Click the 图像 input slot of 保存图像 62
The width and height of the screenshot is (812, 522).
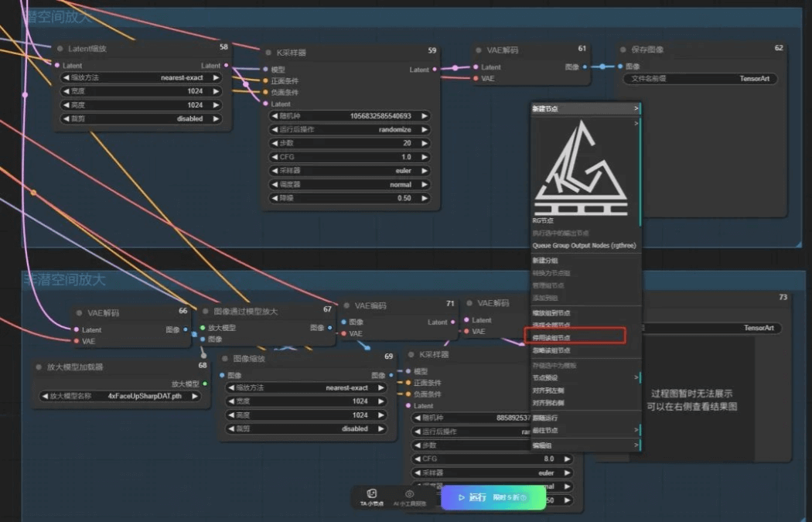coord(620,67)
